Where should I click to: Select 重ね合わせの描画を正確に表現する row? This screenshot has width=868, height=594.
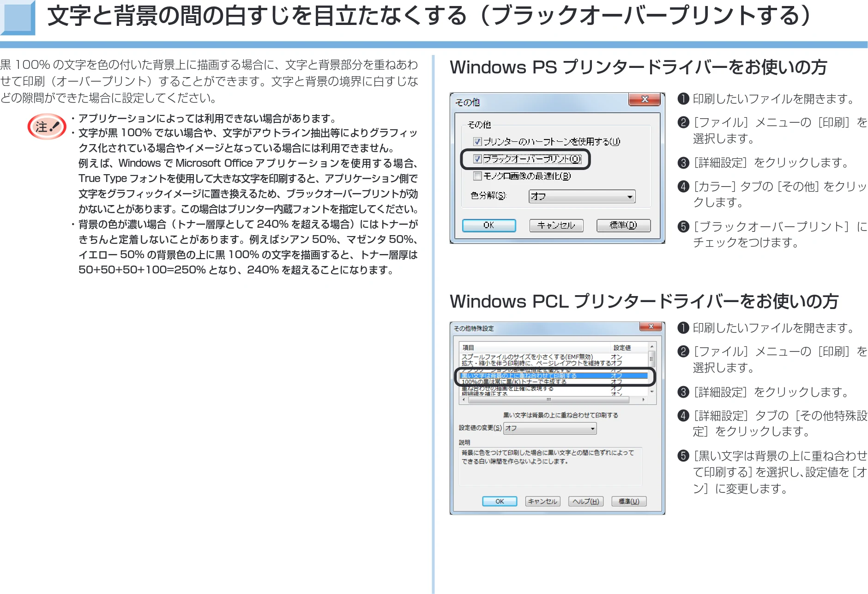[553, 388]
